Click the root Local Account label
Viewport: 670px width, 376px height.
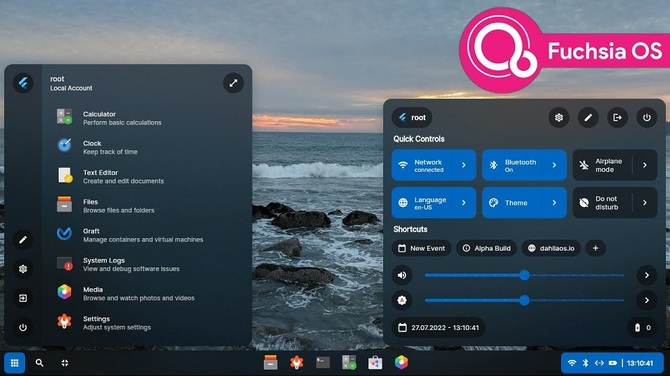tap(71, 83)
